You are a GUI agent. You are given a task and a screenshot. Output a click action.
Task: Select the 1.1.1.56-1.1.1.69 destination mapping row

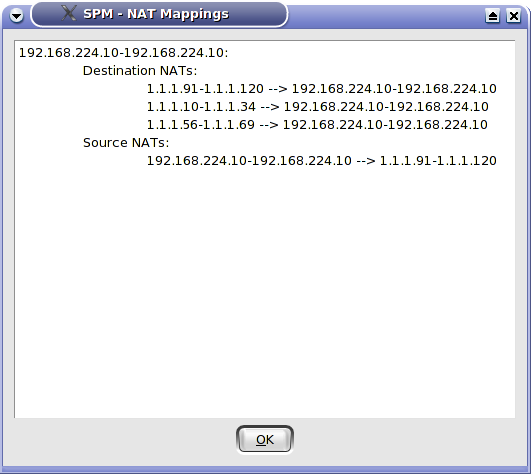[x=317, y=125]
